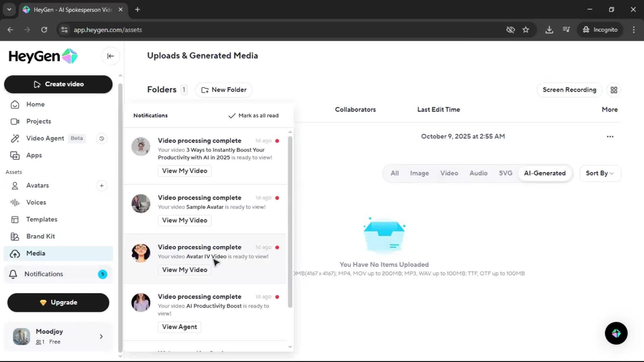Expand the Moodjoy account menu
The width and height of the screenshot is (644, 362).
[x=101, y=337]
